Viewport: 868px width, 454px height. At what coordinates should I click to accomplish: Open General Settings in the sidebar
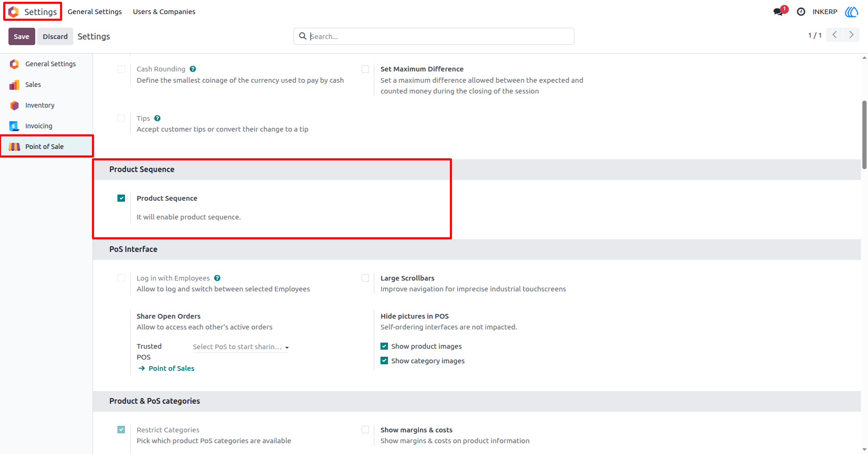click(46, 64)
